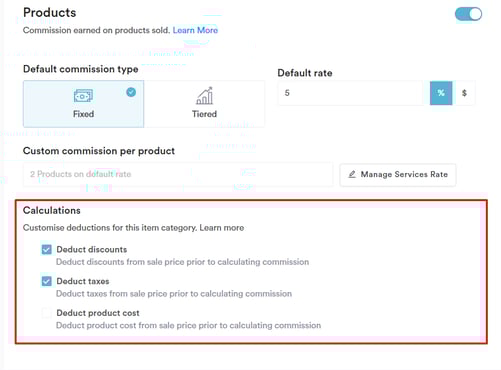Open the Manage Services Rate button

(x=398, y=175)
